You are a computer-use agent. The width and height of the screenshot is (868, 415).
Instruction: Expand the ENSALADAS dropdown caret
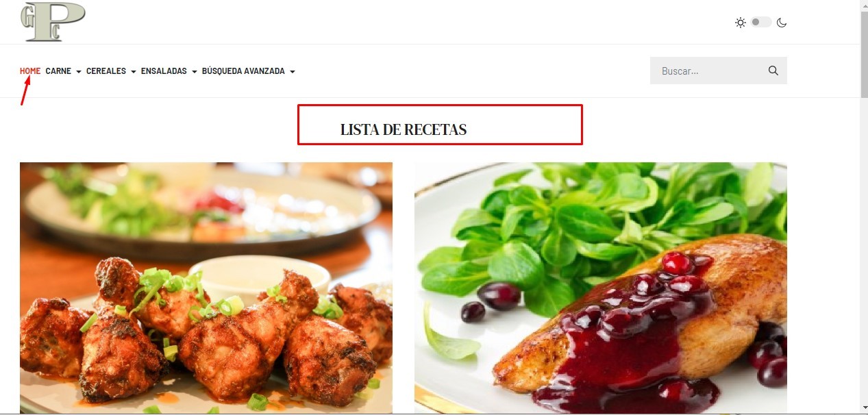[195, 72]
